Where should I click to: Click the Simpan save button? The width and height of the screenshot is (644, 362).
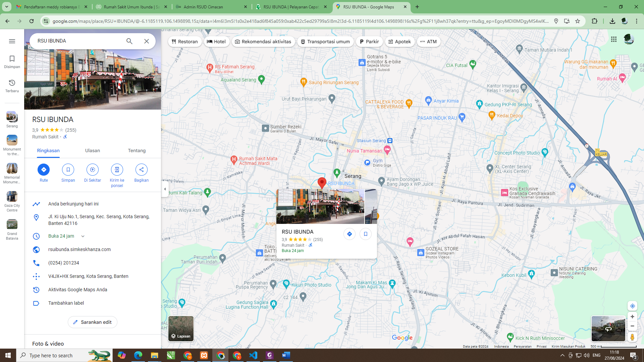click(x=68, y=173)
